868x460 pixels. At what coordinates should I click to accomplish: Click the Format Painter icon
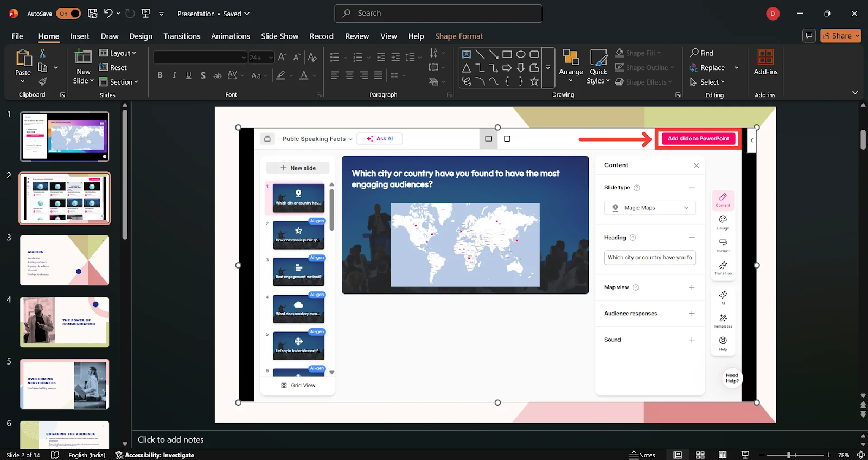[42, 82]
